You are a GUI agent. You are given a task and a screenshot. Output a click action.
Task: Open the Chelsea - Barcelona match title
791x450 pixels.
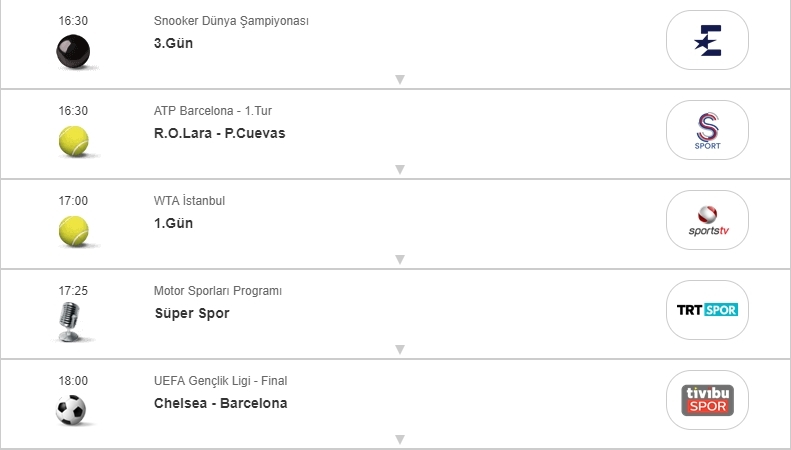click(220, 403)
